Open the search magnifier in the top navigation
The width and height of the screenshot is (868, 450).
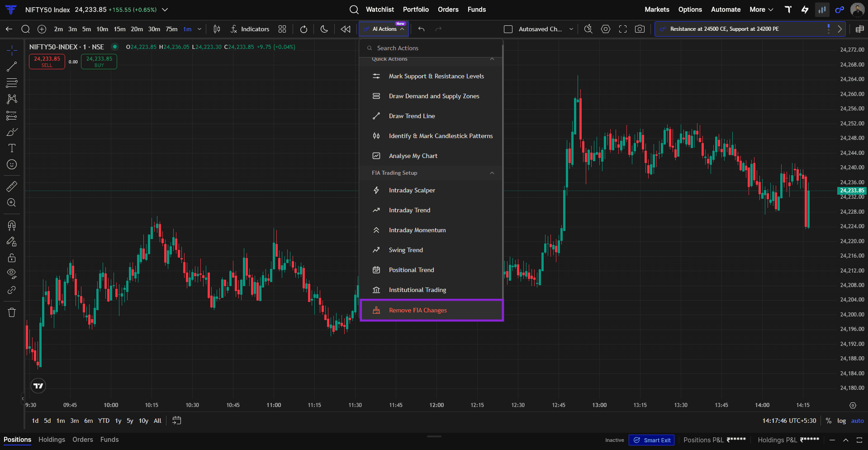pyautogui.click(x=354, y=10)
